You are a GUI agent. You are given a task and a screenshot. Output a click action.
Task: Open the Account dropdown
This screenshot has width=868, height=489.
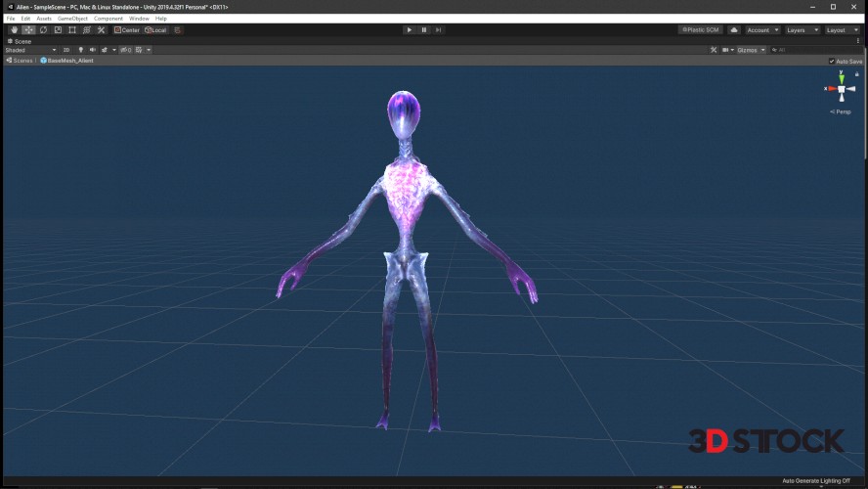tap(762, 30)
